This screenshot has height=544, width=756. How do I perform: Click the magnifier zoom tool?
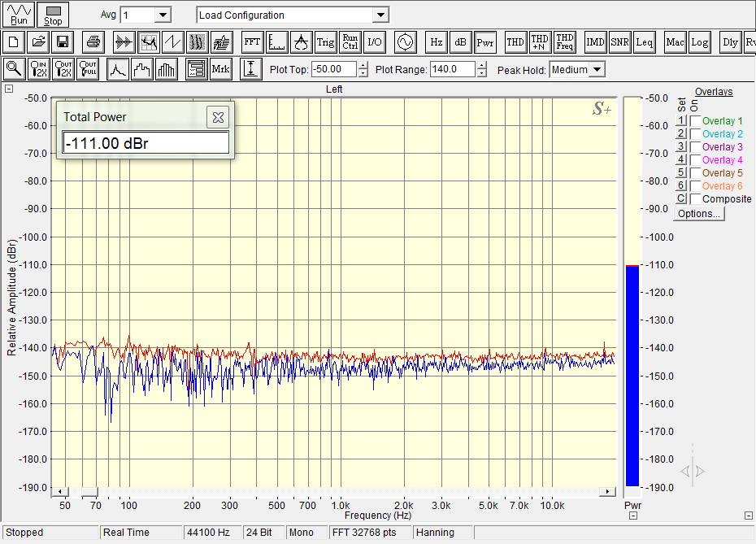[x=13, y=69]
